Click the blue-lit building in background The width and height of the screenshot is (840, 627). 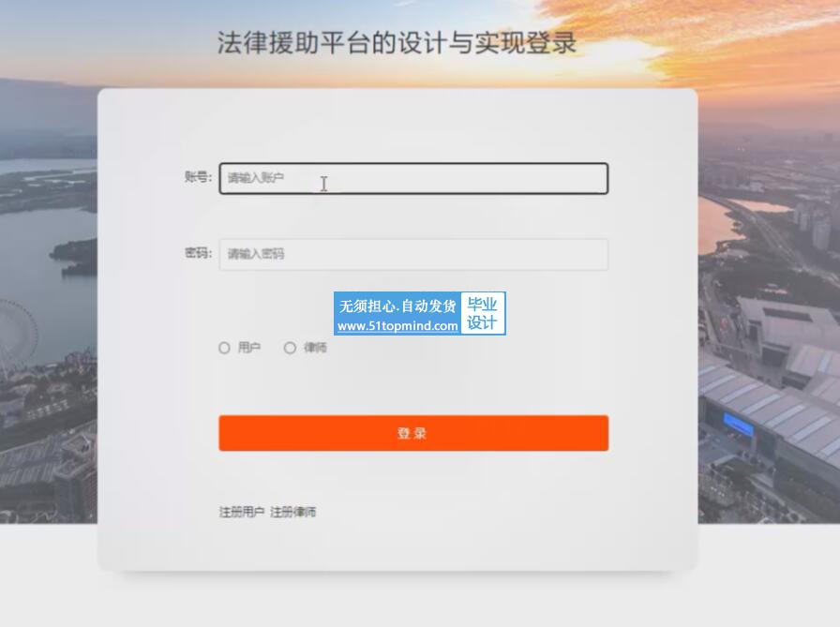[740, 424]
